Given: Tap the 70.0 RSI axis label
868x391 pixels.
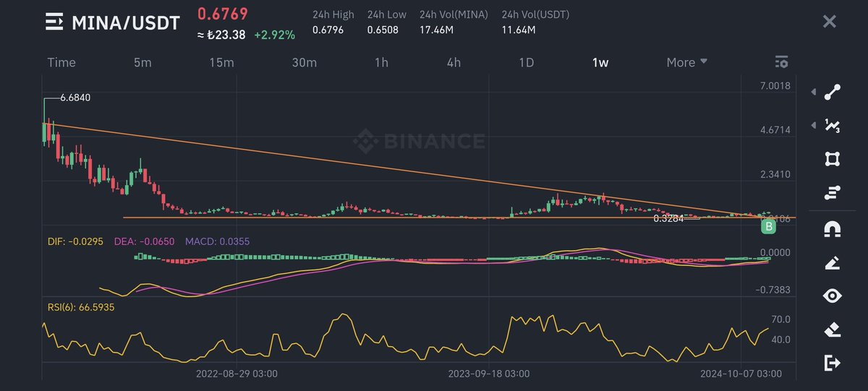Looking at the screenshot, I should 781,319.
